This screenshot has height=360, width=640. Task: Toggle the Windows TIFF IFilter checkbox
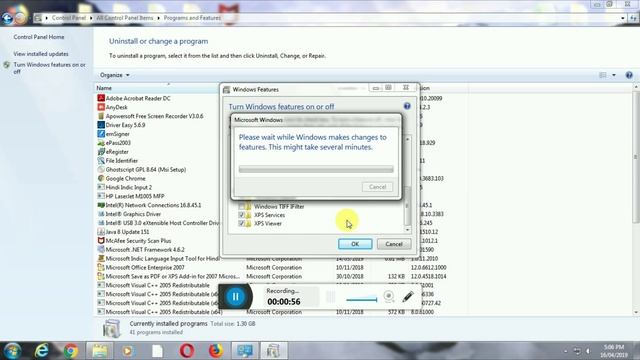tap(241, 207)
